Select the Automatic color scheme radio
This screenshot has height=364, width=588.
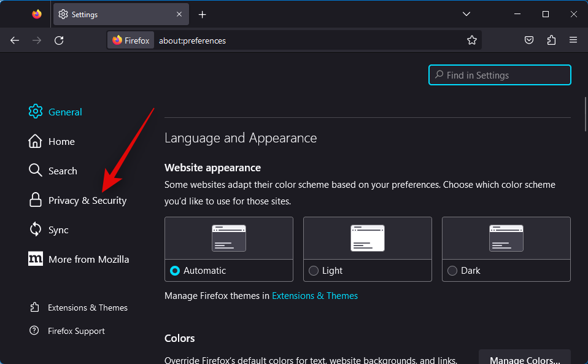tap(176, 271)
